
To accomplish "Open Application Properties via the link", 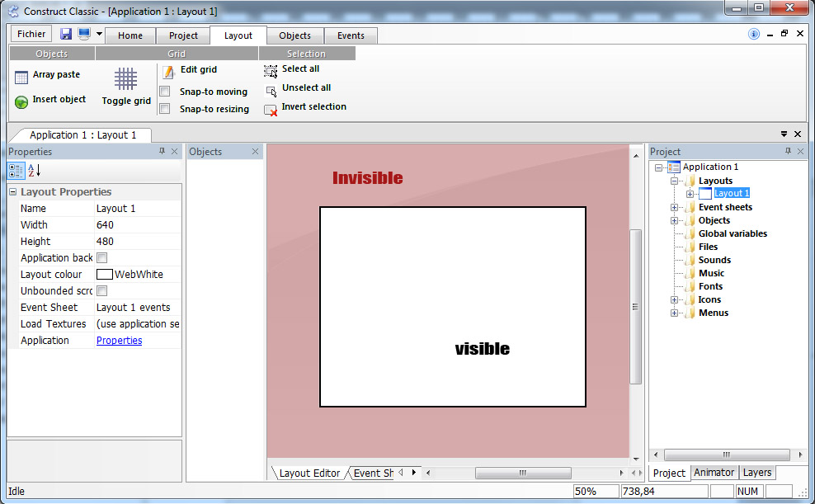I will [x=119, y=340].
